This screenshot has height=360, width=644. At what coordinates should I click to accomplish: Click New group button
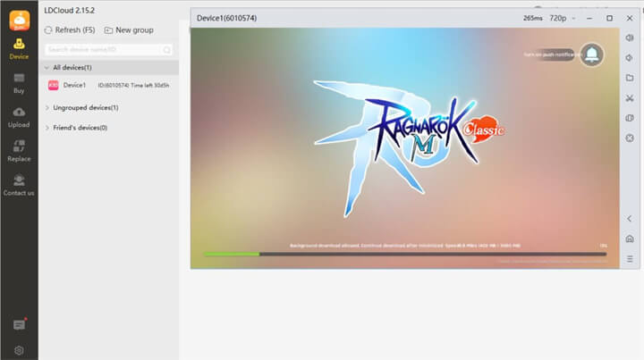coord(129,30)
